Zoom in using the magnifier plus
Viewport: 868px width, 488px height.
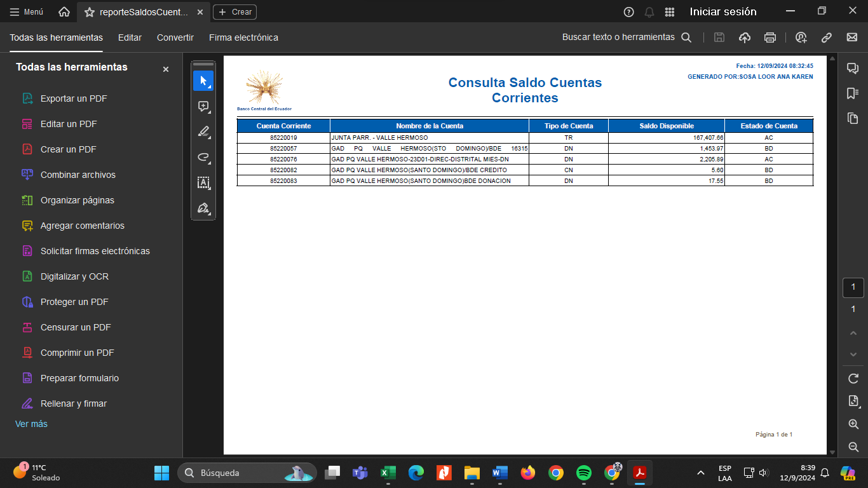pos(853,424)
